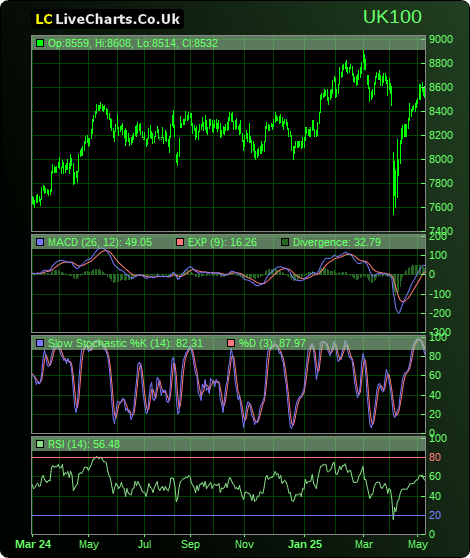
Task: Click the Op/Hi/Lo/Cl price readout text
Action: point(133,43)
